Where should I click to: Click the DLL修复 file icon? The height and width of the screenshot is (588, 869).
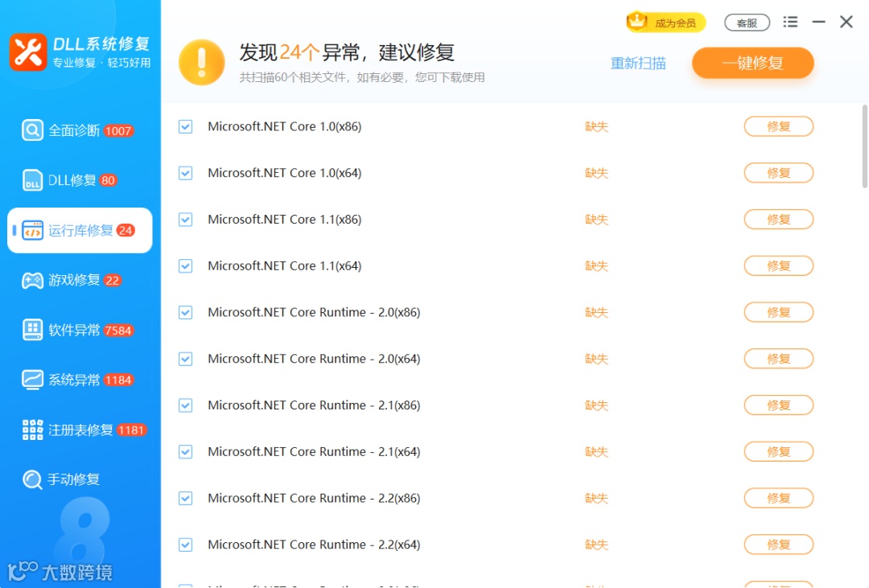click(x=32, y=180)
